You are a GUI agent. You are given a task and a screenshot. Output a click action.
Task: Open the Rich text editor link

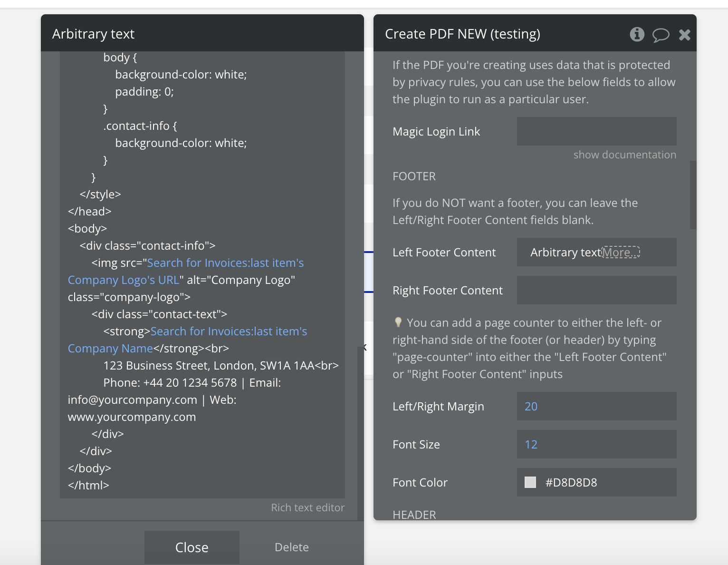(x=307, y=507)
